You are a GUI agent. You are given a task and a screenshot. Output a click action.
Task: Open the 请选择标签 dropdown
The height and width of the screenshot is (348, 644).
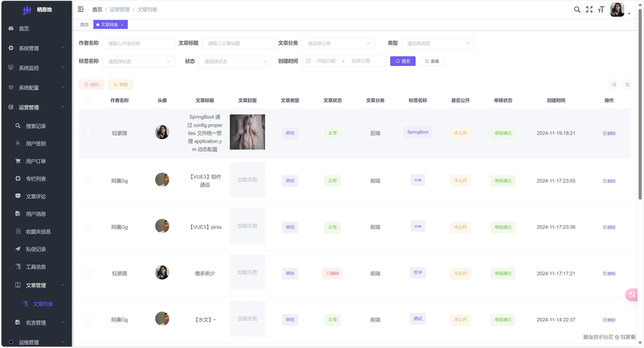(x=139, y=62)
